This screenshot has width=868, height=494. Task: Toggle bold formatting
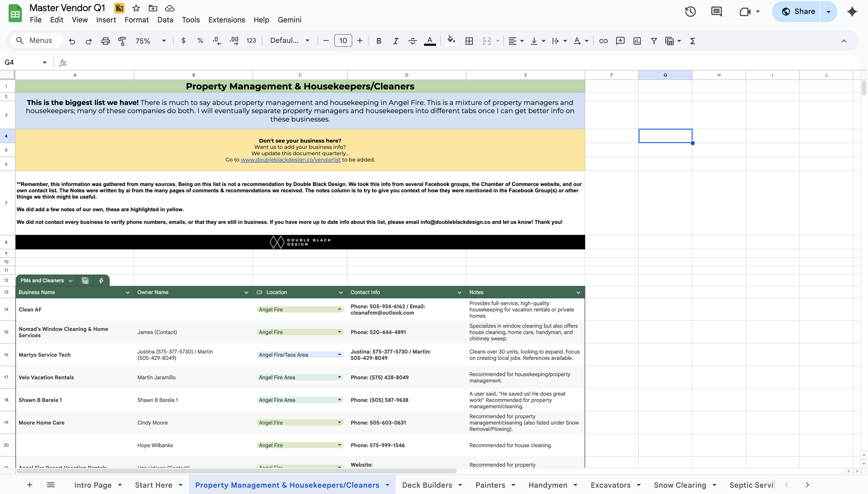(x=379, y=41)
